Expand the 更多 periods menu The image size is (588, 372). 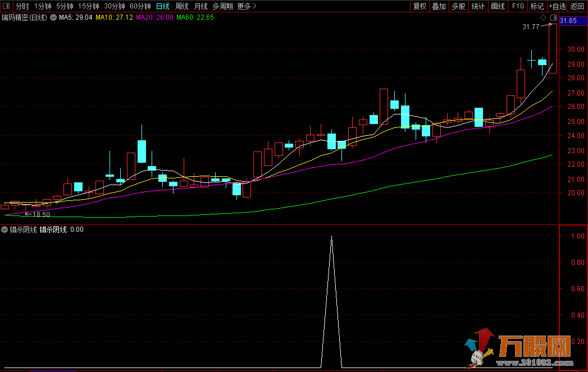click(x=247, y=6)
